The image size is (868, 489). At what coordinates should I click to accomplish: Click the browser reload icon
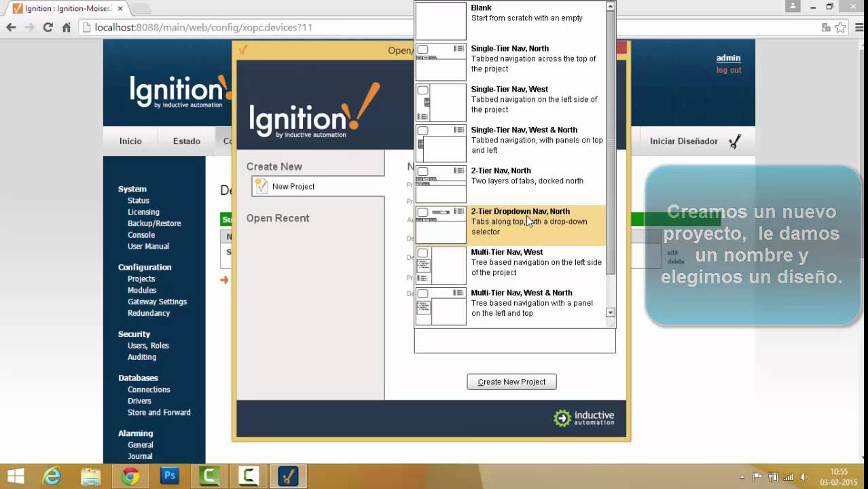48,27
